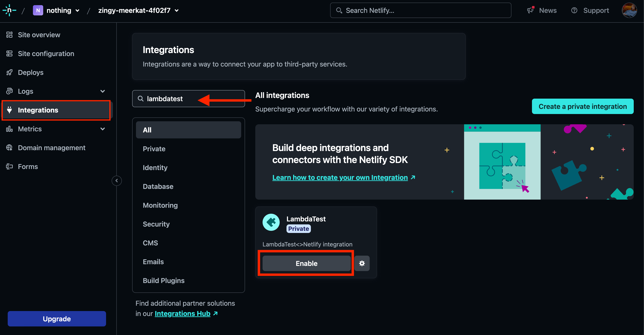
Task: Click the LambdaTest integration logo
Action: (x=271, y=222)
